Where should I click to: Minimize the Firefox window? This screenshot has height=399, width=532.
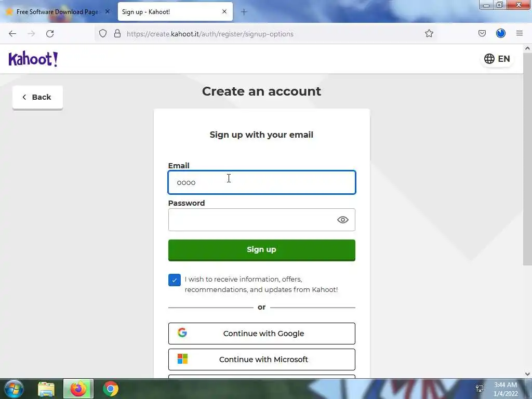pyautogui.click(x=486, y=5)
